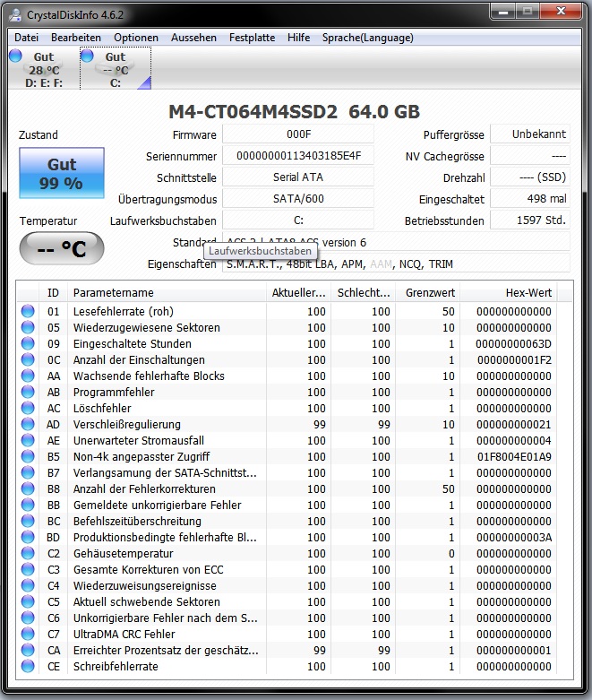Click status orb for Wiederzugewiesene Sektoren
This screenshot has height=700, width=592.
click(x=28, y=327)
